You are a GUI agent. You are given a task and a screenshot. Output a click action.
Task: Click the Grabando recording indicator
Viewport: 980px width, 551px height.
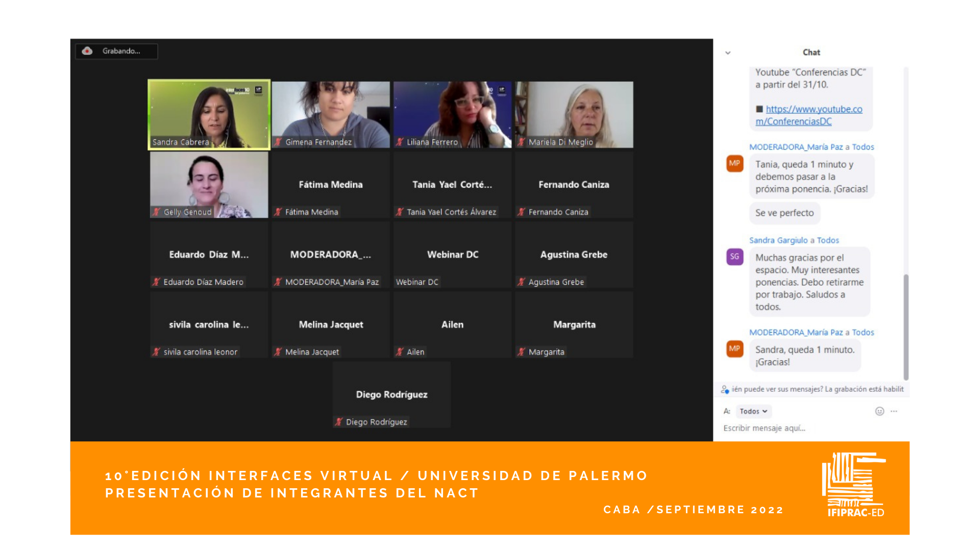click(x=120, y=51)
